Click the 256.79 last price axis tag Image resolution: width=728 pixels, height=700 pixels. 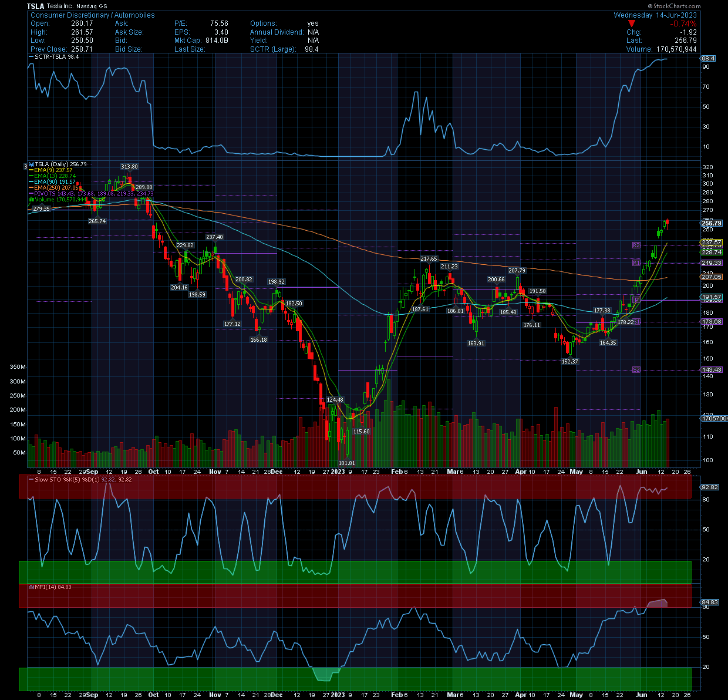tap(712, 223)
